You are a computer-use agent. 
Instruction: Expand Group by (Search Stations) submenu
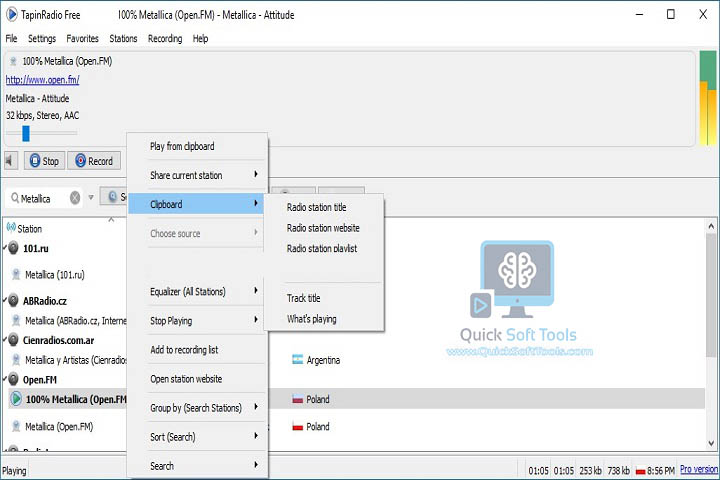point(256,407)
